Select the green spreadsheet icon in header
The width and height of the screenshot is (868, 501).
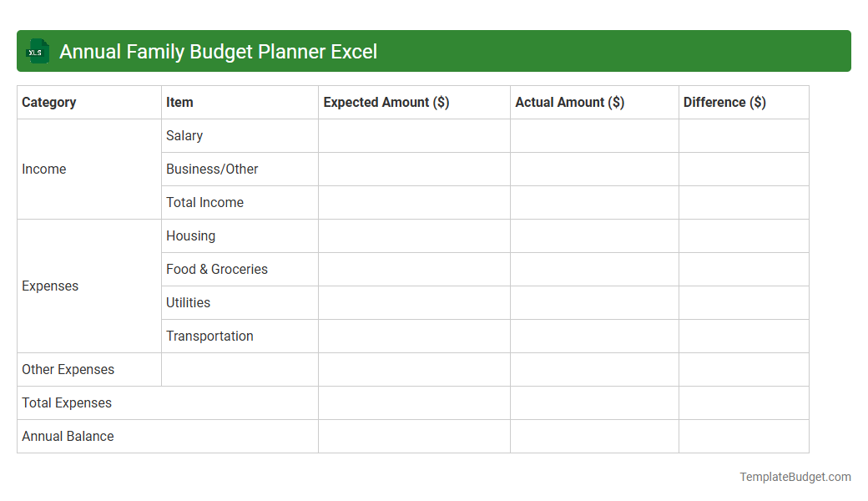[x=37, y=51]
